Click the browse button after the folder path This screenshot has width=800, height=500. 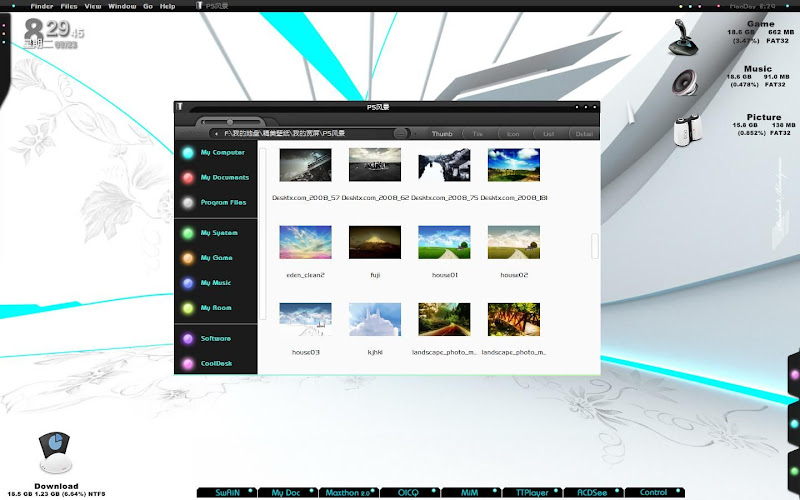tap(401, 134)
